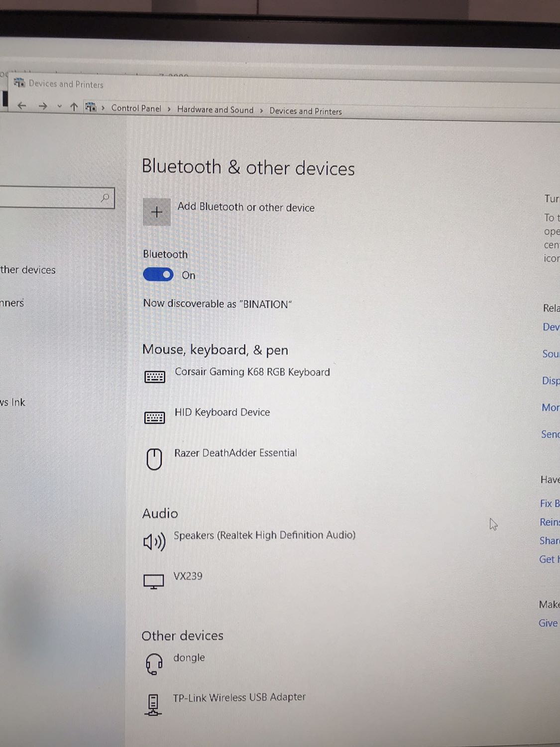Expand the Control Panel breadcrumb chevron
Viewport: 560px width, 747px height.
(169, 108)
